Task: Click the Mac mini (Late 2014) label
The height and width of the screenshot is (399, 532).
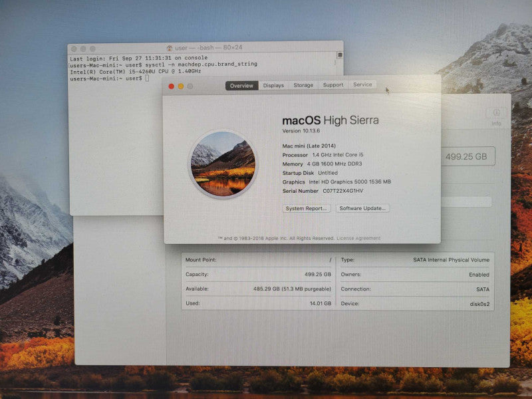Action: [309, 146]
